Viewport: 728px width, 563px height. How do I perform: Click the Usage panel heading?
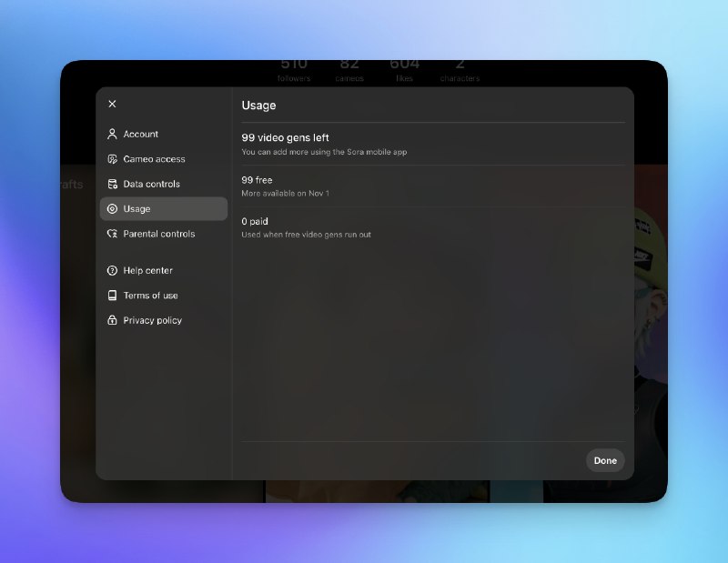point(258,106)
